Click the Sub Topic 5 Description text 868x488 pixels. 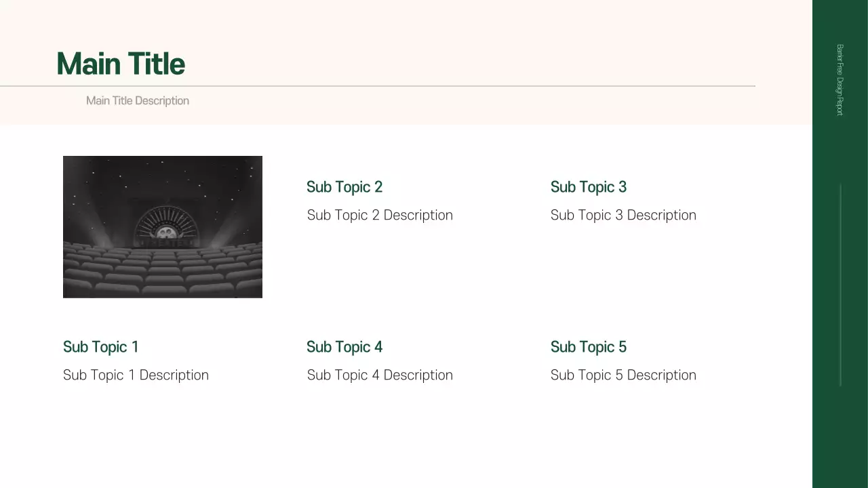pyautogui.click(x=623, y=375)
